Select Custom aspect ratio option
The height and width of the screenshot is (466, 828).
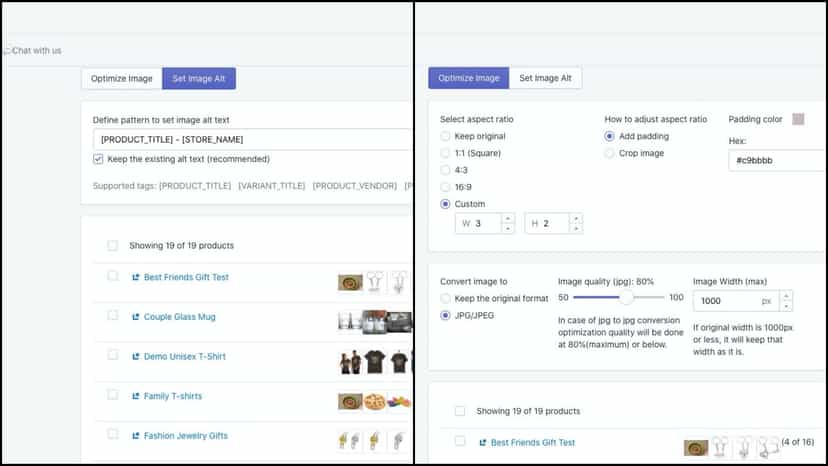click(x=445, y=204)
